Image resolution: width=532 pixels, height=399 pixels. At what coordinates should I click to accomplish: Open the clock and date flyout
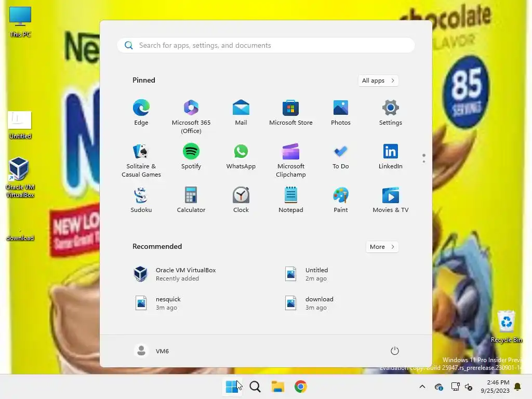click(495, 387)
